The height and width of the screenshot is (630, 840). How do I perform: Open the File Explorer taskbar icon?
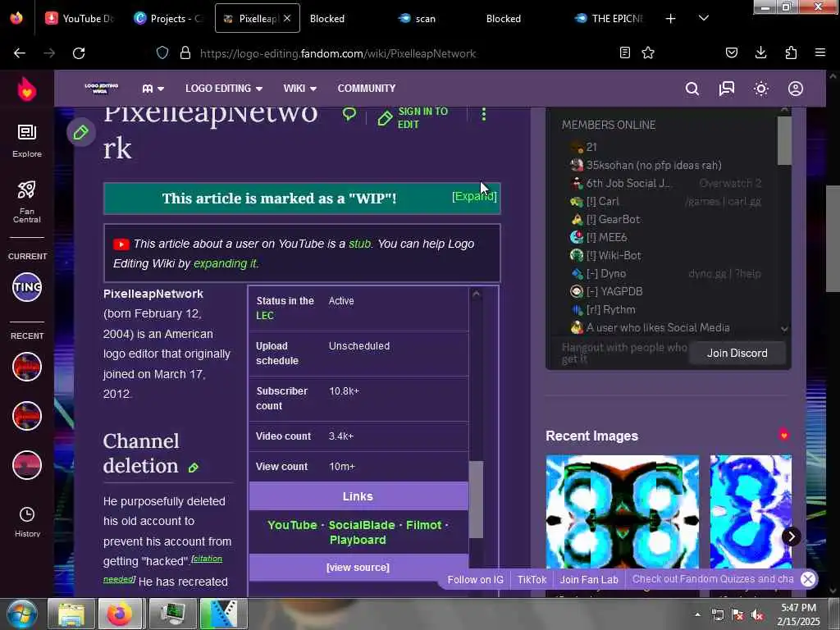[x=71, y=614]
